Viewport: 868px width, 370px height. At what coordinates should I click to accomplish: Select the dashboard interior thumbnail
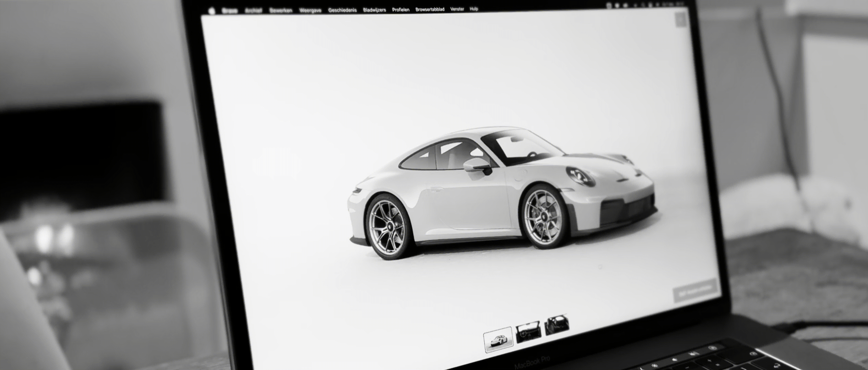point(528,332)
